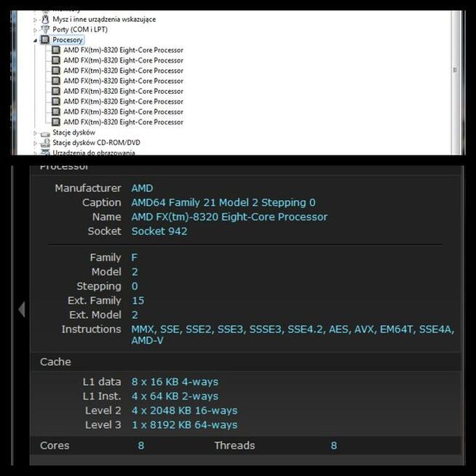
Task: Click the mouse icon beside Mysz i inne urządzenia wskazujące
Action: [45, 20]
